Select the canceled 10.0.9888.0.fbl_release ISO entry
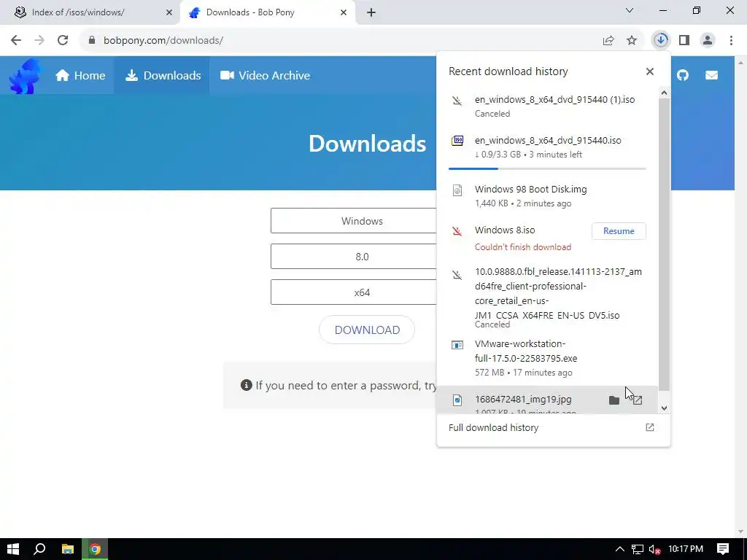Viewport: 747px width, 560px height. coord(547,297)
